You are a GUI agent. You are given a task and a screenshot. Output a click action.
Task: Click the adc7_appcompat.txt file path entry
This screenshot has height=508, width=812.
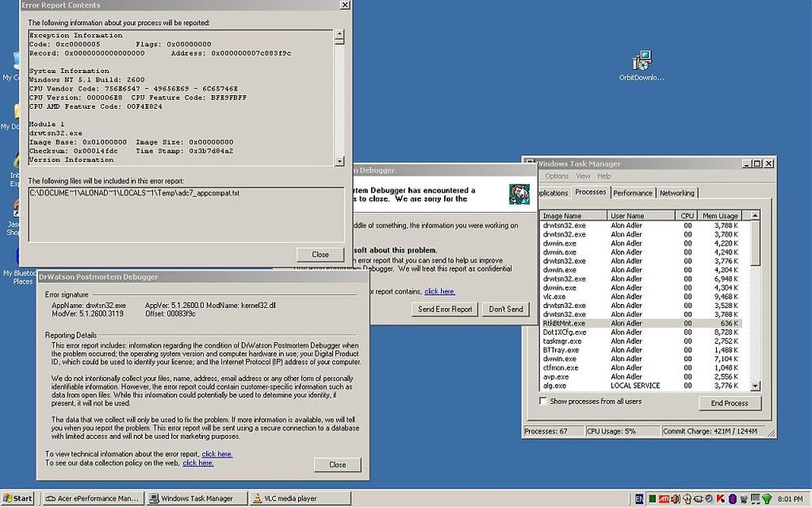[135, 193]
